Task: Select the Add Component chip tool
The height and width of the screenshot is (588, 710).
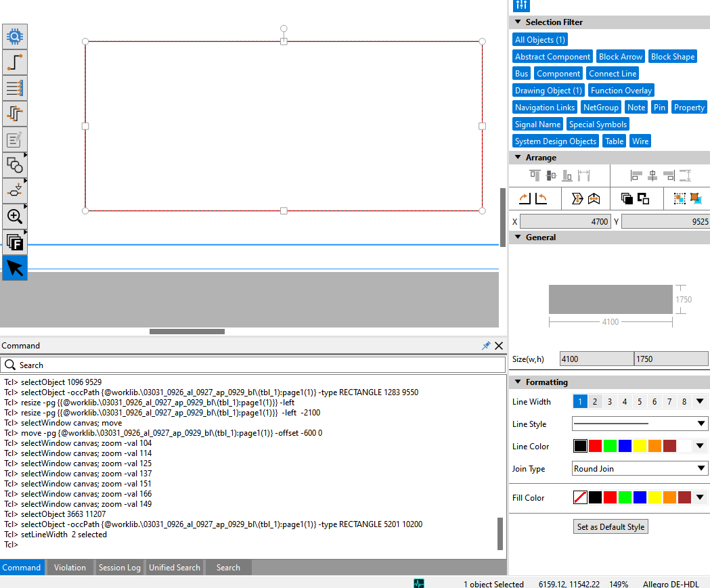Action: [14, 37]
